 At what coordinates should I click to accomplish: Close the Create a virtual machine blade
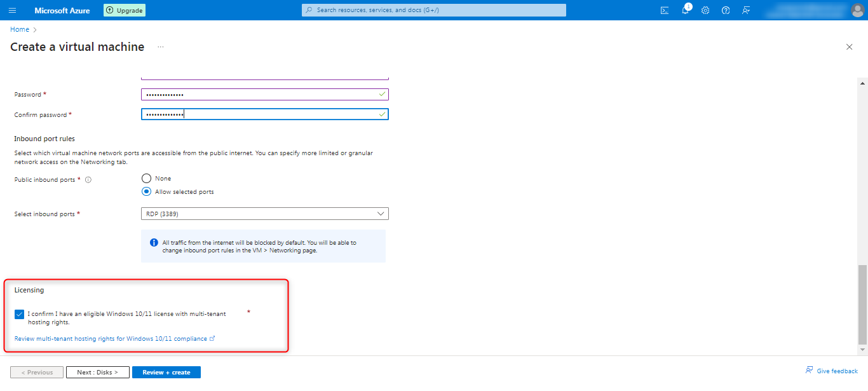[x=850, y=47]
